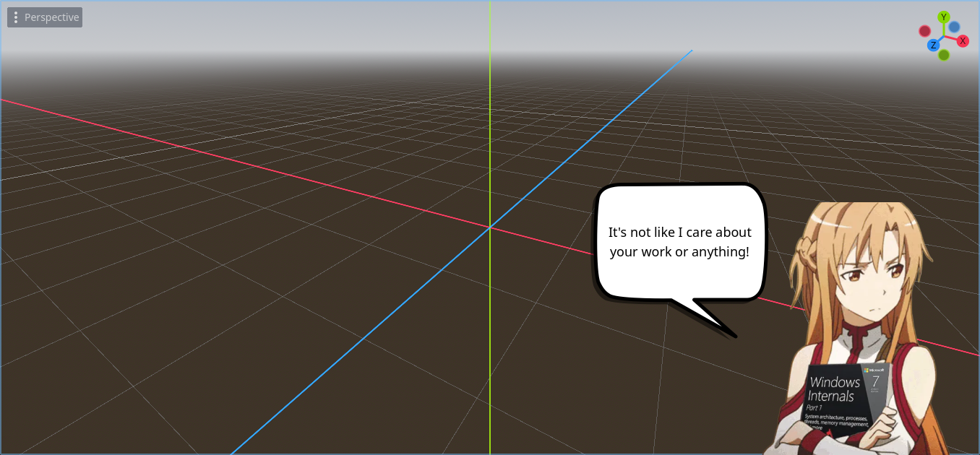
Task: Select the unlabeled dark green negative-Y gizmo dot
Action: (944, 55)
